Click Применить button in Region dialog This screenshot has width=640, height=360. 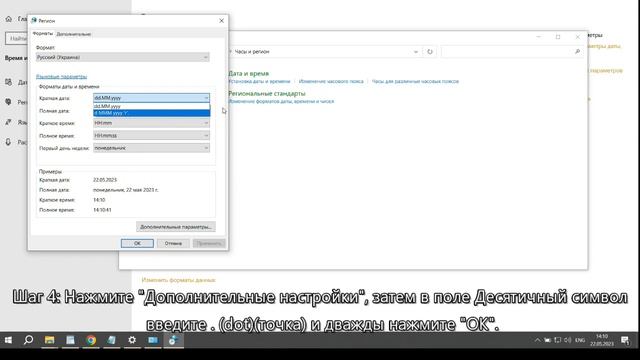point(209,243)
